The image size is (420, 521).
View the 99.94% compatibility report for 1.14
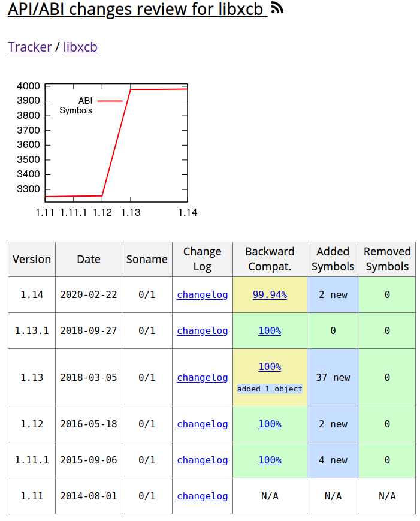[270, 295]
